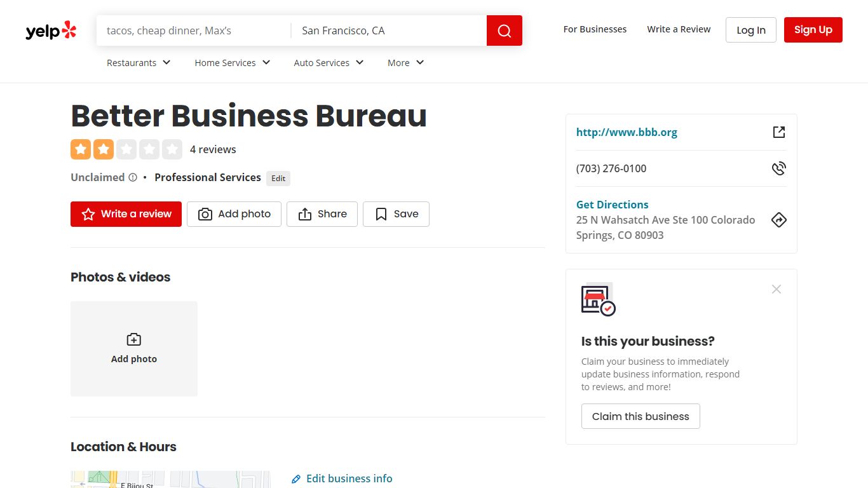
Task: Open the Write a Review link in header
Action: (x=679, y=29)
